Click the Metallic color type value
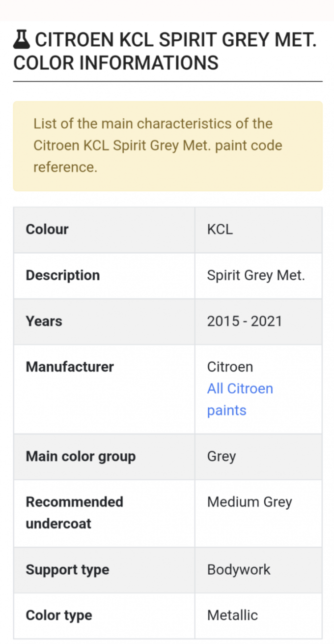The height and width of the screenshot is (644, 334). click(x=232, y=615)
